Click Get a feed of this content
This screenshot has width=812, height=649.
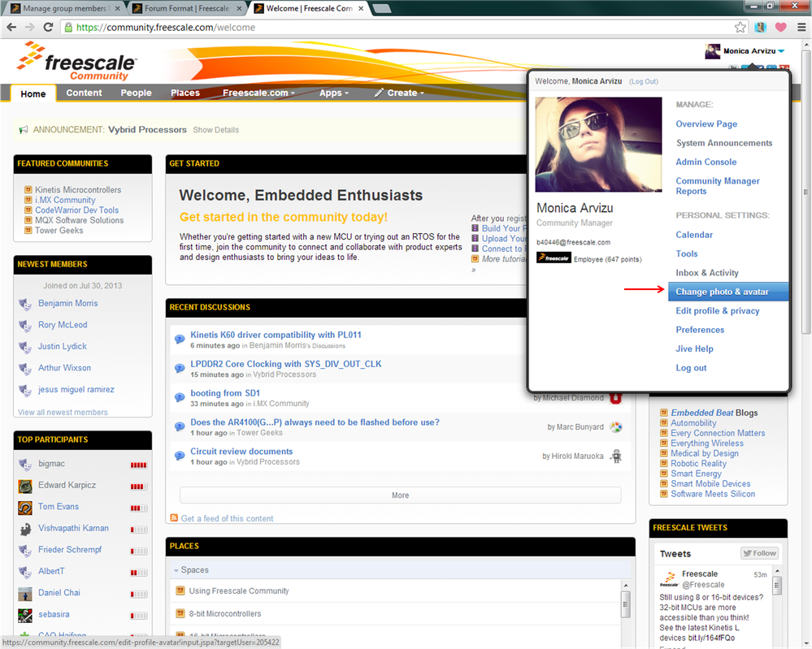(227, 518)
